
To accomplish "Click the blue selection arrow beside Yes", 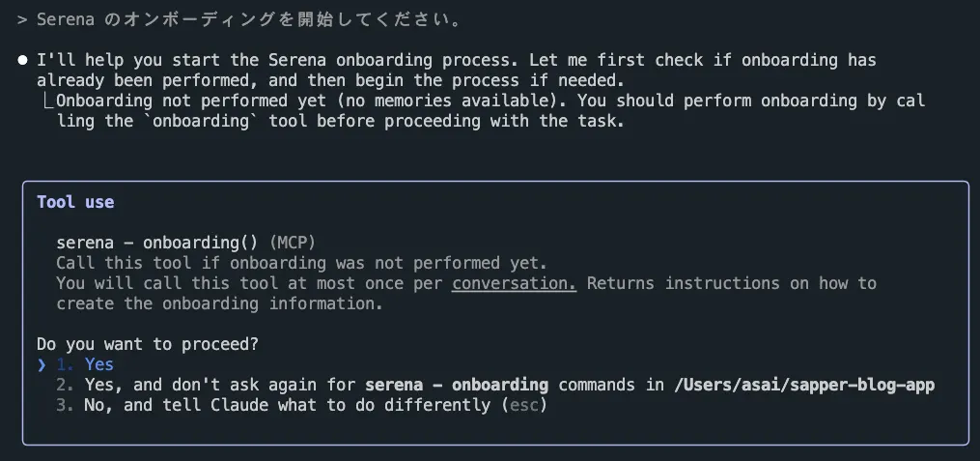I will tap(42, 364).
